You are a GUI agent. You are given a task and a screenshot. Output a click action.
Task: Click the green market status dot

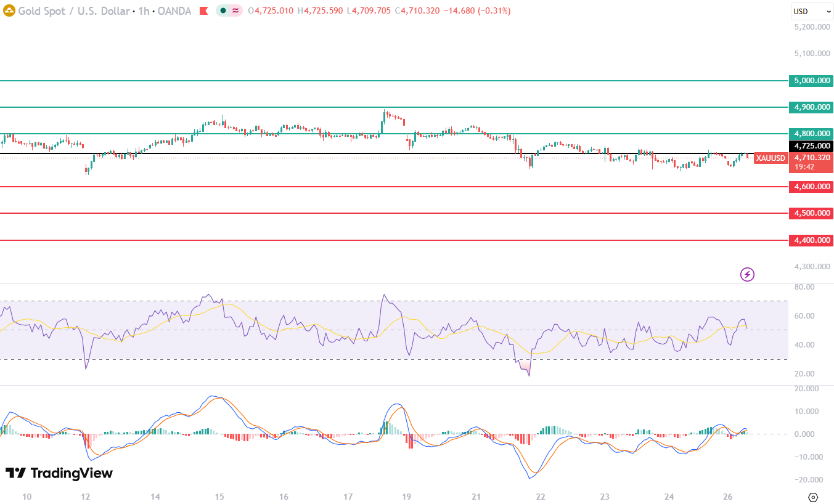point(223,10)
